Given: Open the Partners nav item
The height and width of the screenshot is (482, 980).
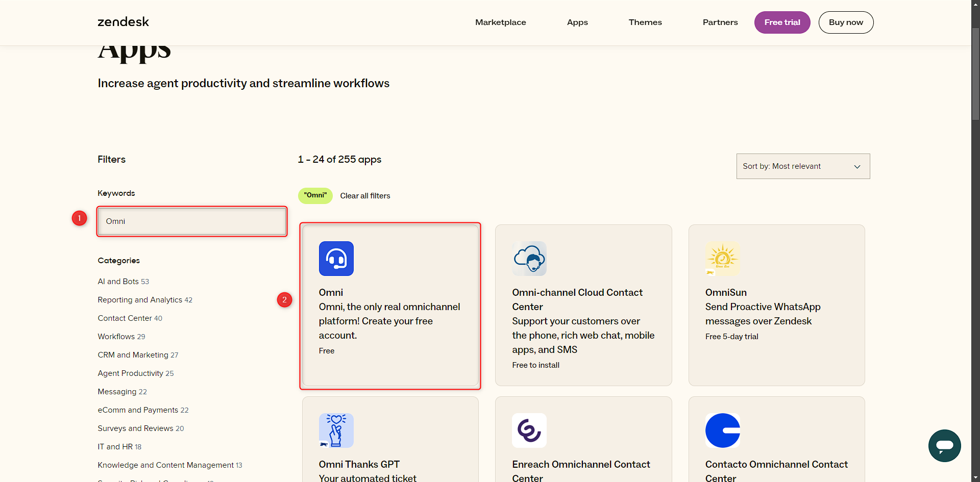Looking at the screenshot, I should coord(720,22).
